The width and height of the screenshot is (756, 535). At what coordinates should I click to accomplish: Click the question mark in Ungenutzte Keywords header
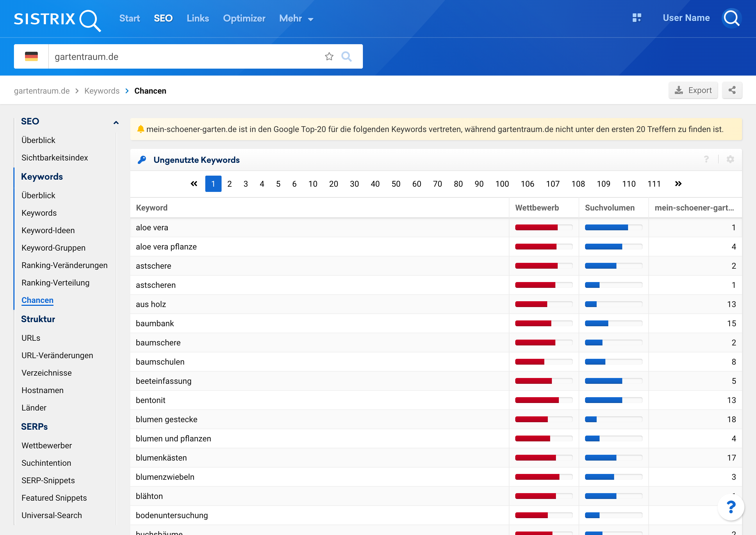coord(706,159)
